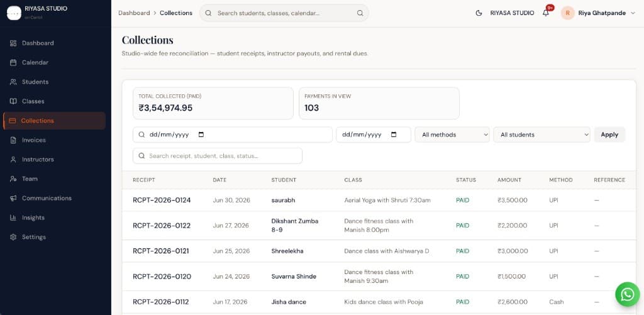Click student Shreelekha
The width and height of the screenshot is (644, 315).
(x=287, y=251)
